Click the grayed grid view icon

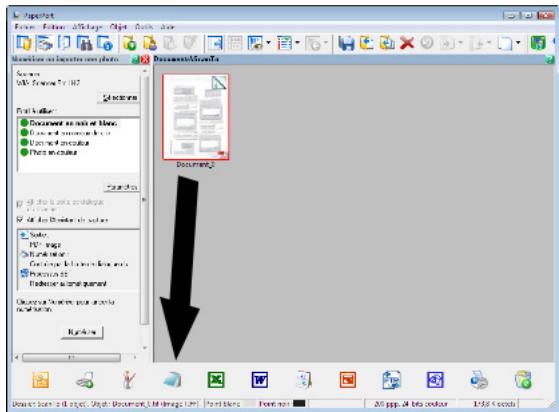(235, 43)
